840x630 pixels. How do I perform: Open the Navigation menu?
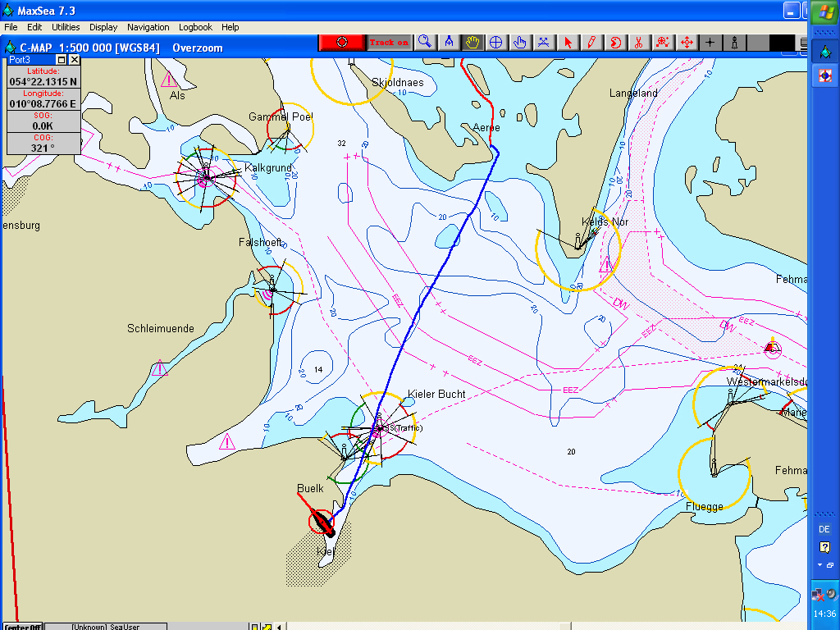(x=148, y=27)
